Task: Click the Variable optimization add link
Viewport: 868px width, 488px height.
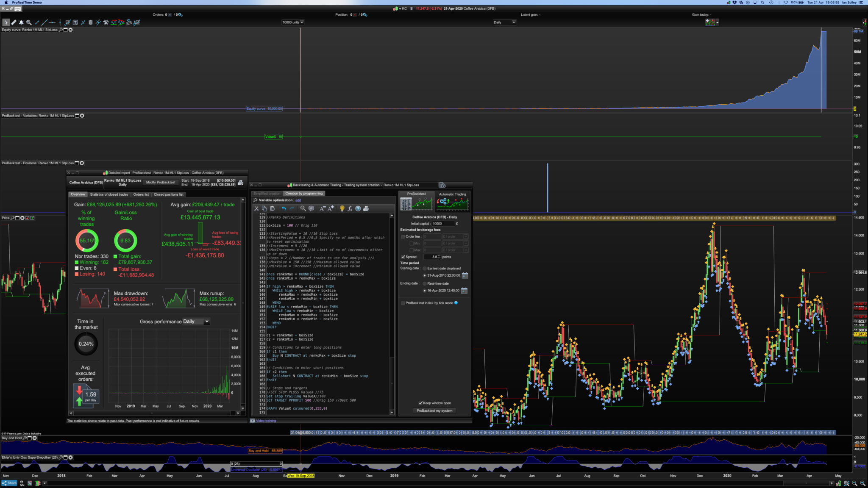Action: 298,200
